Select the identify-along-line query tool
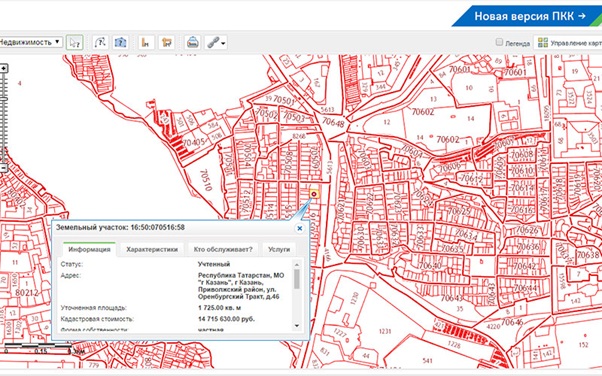The width and height of the screenshot is (602, 376). coord(100,42)
